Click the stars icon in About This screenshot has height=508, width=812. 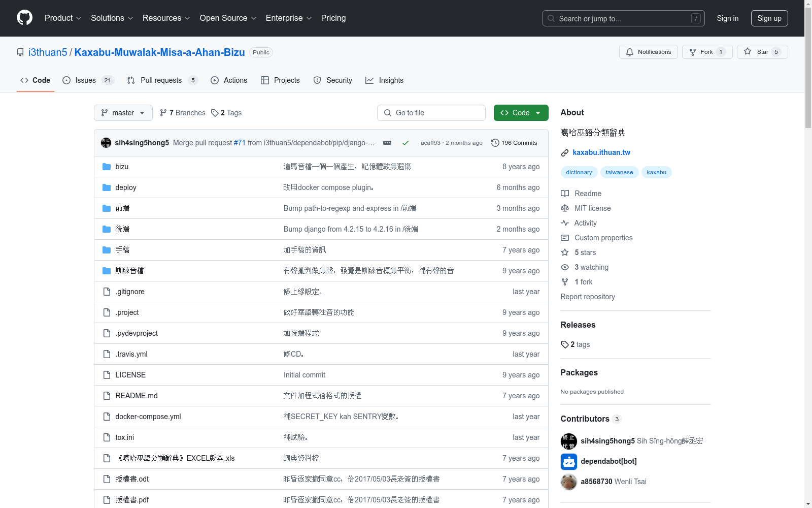pyautogui.click(x=565, y=252)
